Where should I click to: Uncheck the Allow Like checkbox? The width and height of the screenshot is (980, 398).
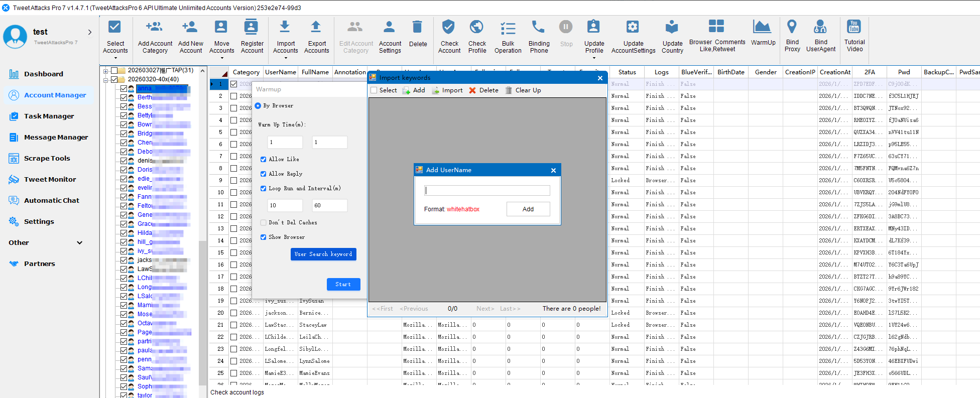263,159
